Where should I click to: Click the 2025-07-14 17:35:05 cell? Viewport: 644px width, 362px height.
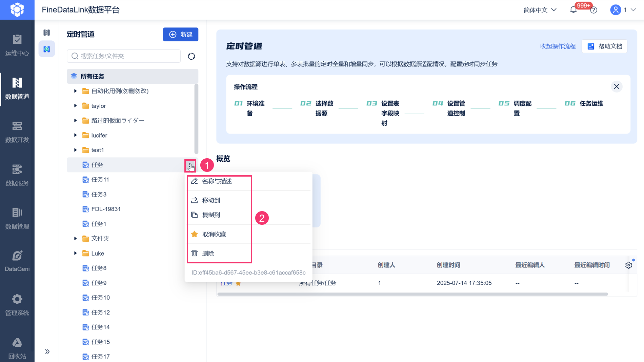pyautogui.click(x=464, y=283)
